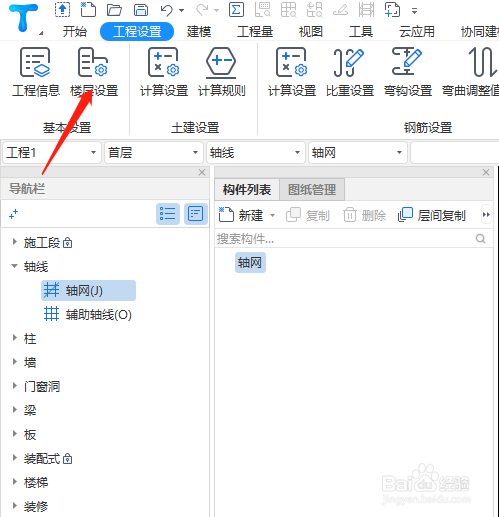Screen dimensions: 499x517
Task: Expand the 装配式 tree node
Action: (14, 458)
